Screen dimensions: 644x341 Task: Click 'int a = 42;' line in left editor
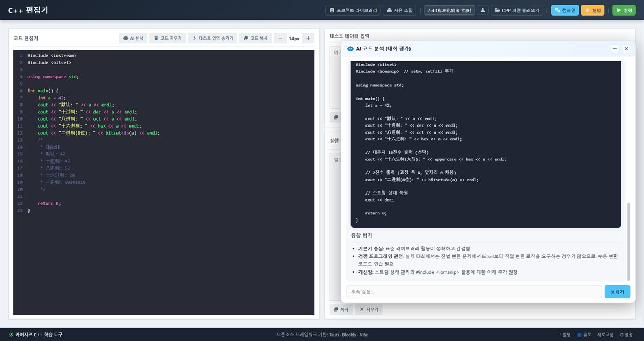(x=52, y=98)
